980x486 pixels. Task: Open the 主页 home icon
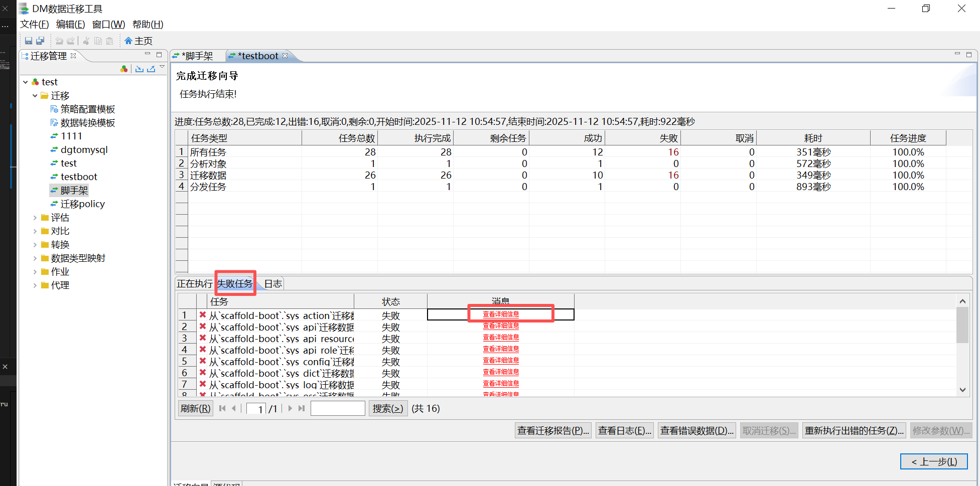[128, 41]
